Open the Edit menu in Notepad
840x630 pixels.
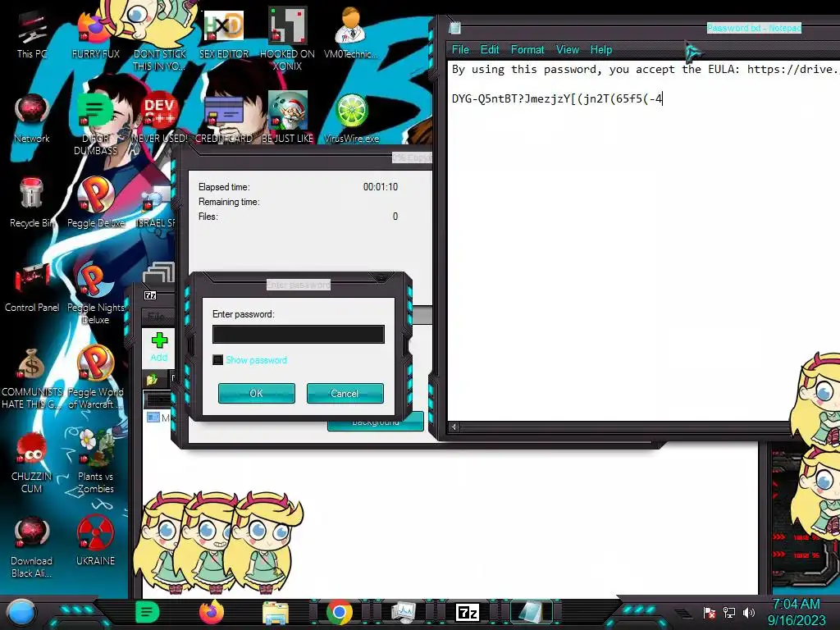tap(490, 50)
